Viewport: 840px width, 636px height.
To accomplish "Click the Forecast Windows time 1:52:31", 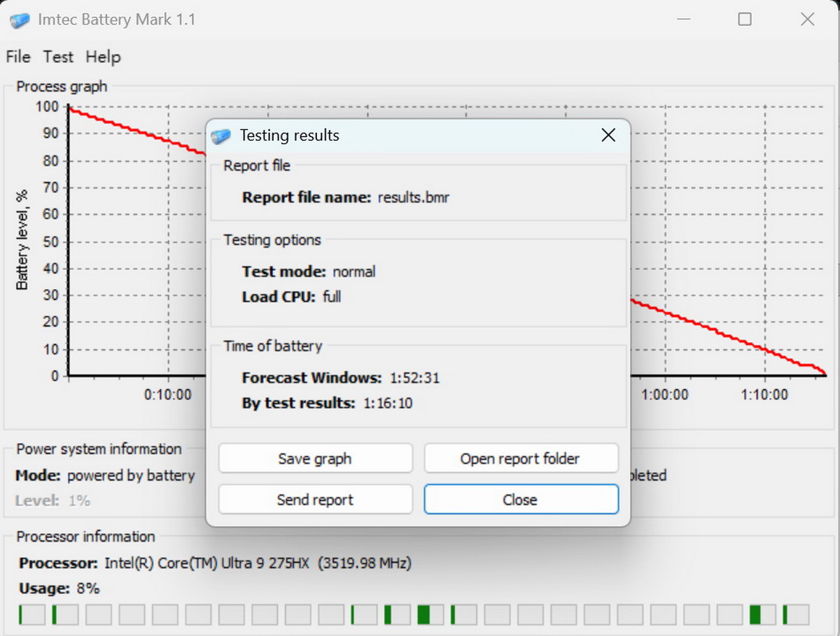I will [414, 378].
